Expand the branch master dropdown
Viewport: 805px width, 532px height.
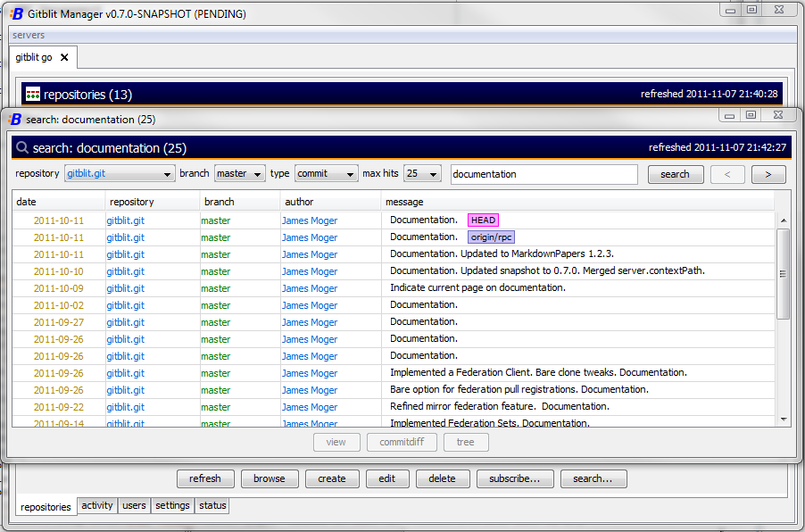(x=239, y=173)
